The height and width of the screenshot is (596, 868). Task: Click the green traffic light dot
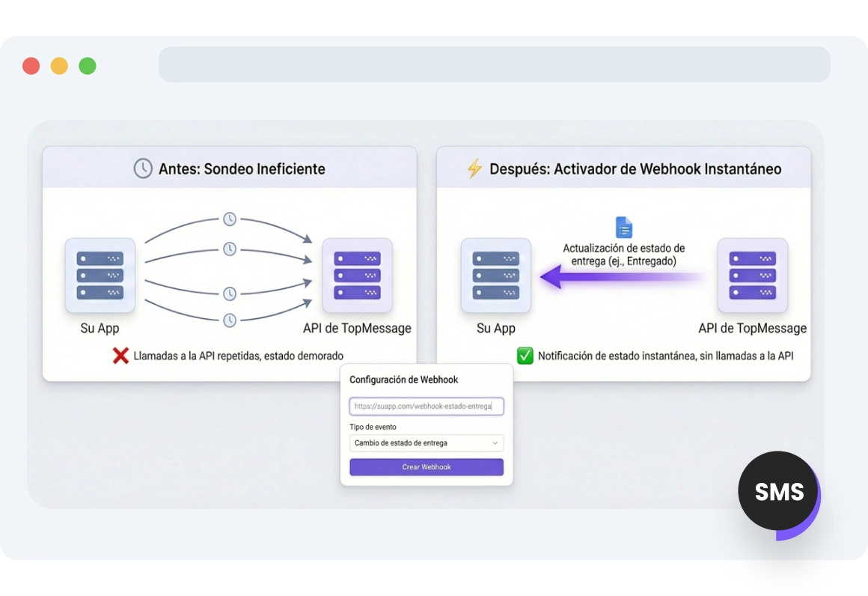click(x=88, y=66)
